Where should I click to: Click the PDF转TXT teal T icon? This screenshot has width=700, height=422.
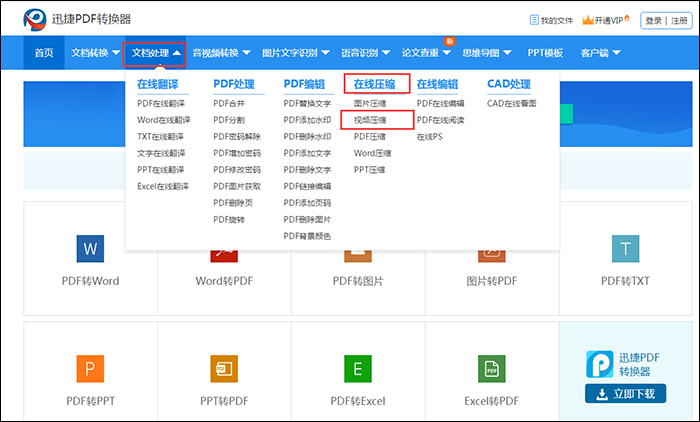[625, 247]
